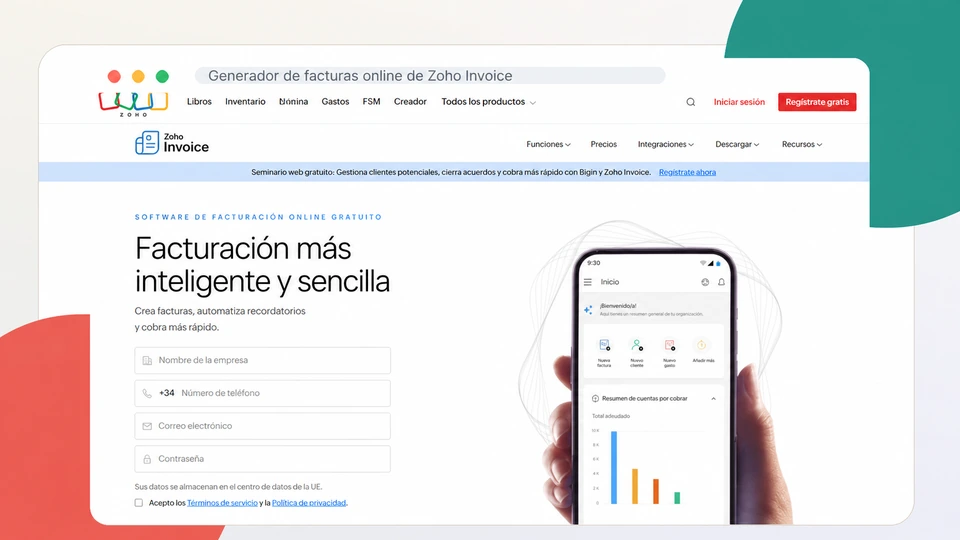The height and width of the screenshot is (540, 960).
Task: Click the blue bar in the phone chart
Action: tap(614, 468)
